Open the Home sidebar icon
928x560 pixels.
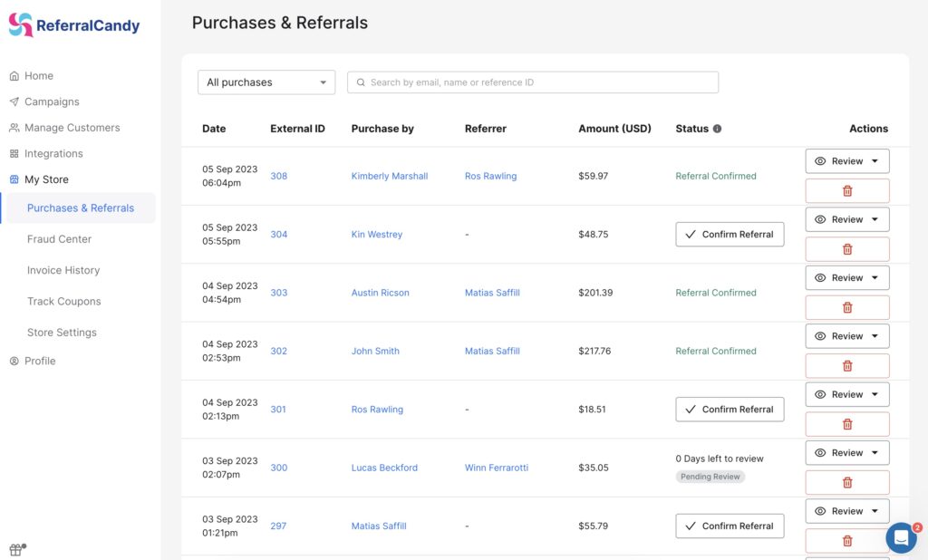coord(13,75)
